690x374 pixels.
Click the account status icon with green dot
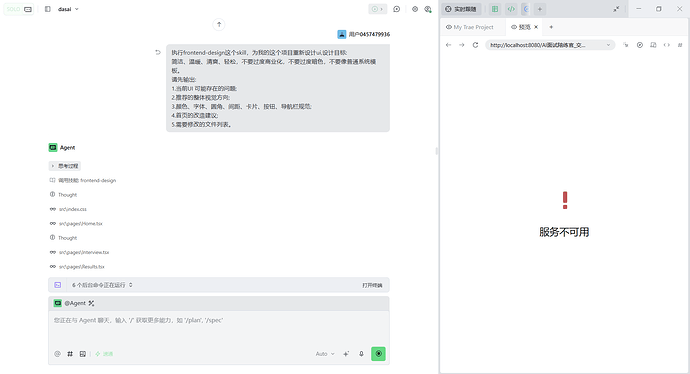point(428,9)
